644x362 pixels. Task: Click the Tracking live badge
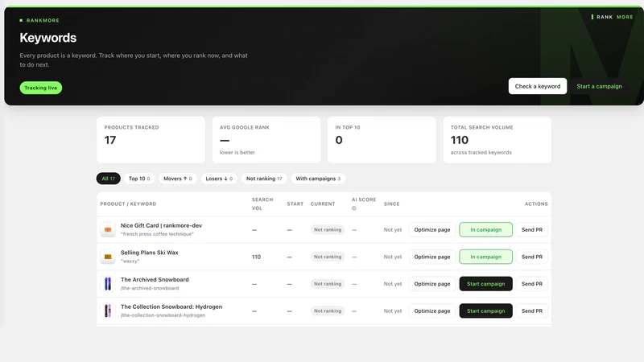pos(41,88)
